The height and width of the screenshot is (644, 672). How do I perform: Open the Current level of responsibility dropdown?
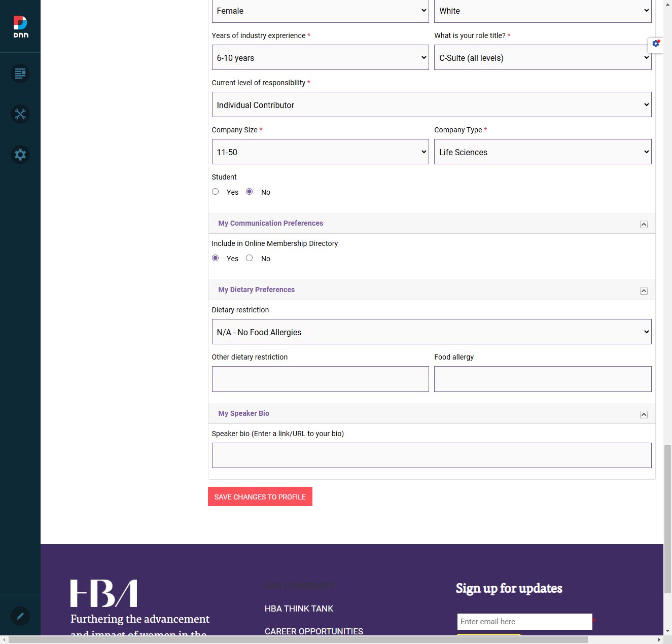click(432, 104)
